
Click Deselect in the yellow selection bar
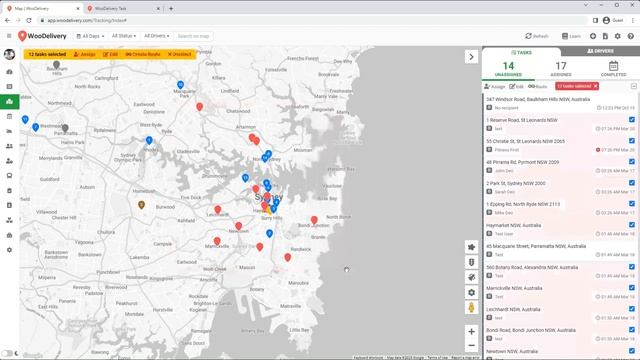click(x=180, y=54)
